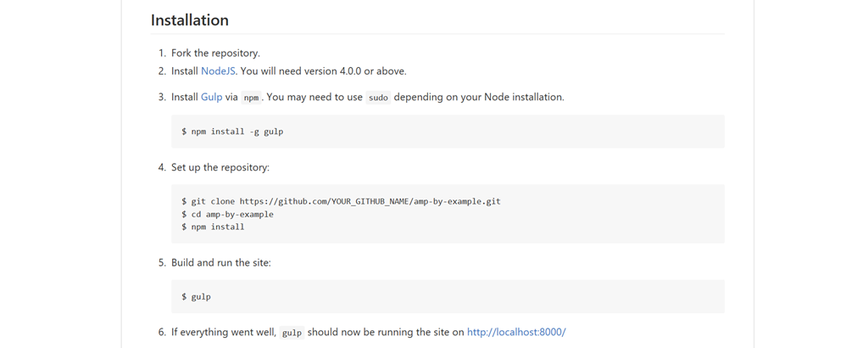Click the $ gulp code block
This screenshot has height=348, width=868.
click(448, 296)
